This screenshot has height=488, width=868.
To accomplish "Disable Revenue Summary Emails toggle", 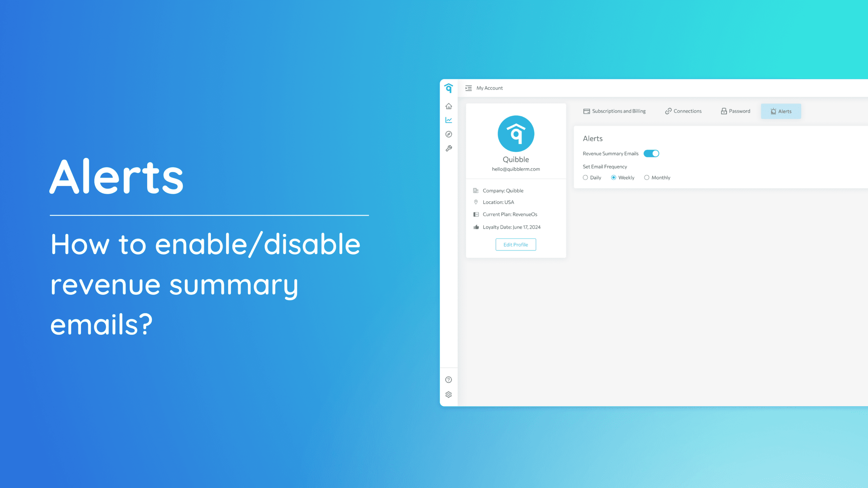I will tap(651, 154).
